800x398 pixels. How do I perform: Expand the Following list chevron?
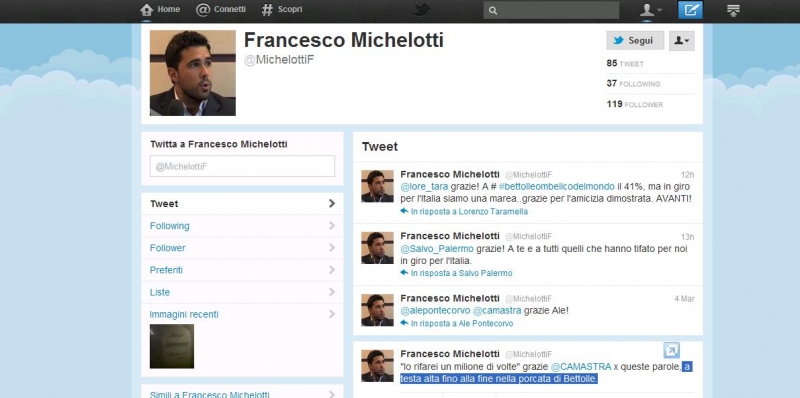[x=332, y=226]
